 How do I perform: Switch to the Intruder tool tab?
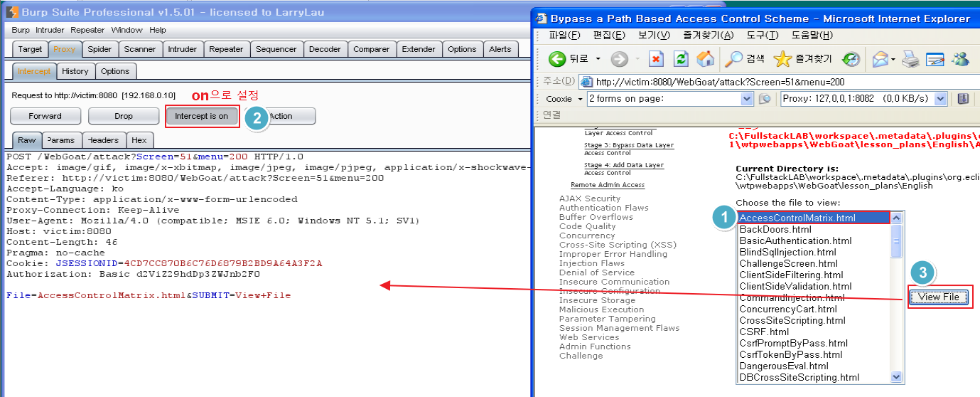(x=183, y=49)
